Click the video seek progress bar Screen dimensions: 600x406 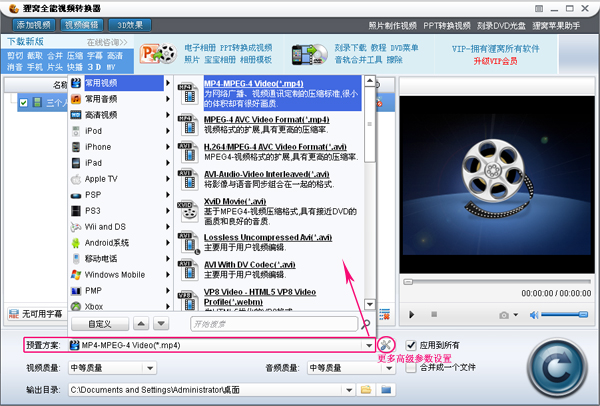click(497, 282)
